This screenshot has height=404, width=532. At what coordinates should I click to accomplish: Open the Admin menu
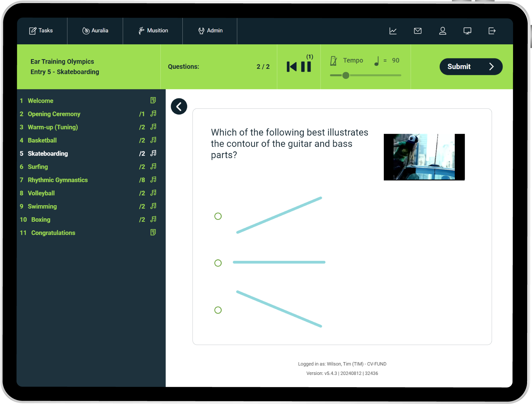[210, 31]
